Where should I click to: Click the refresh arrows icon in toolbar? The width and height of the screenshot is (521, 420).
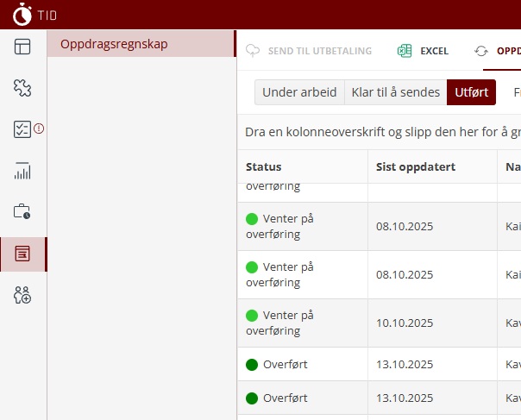[x=481, y=51]
